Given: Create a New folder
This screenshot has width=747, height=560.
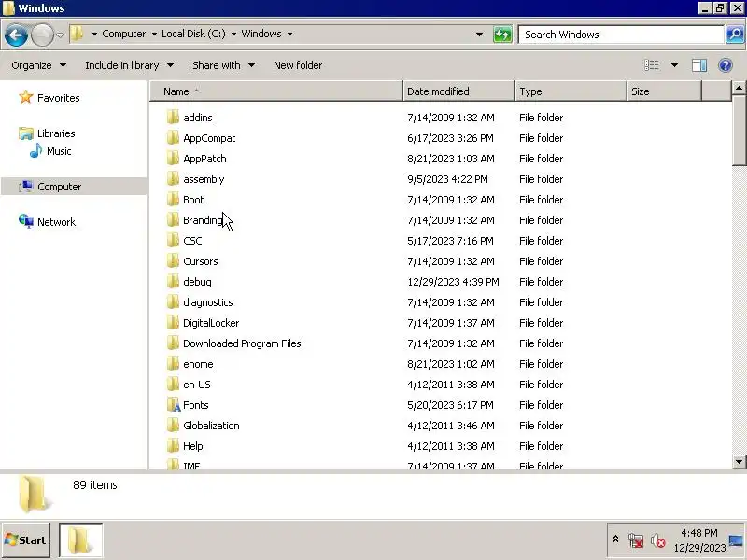Looking at the screenshot, I should [x=298, y=65].
